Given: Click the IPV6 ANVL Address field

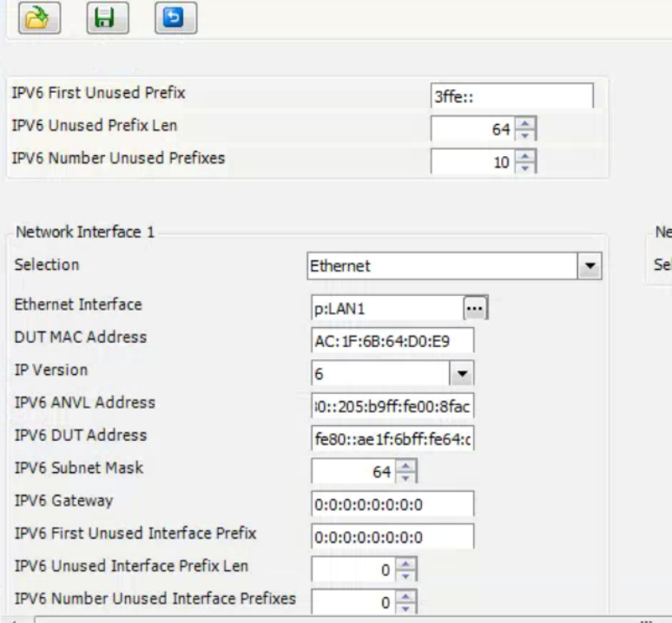Looking at the screenshot, I should (x=392, y=404).
